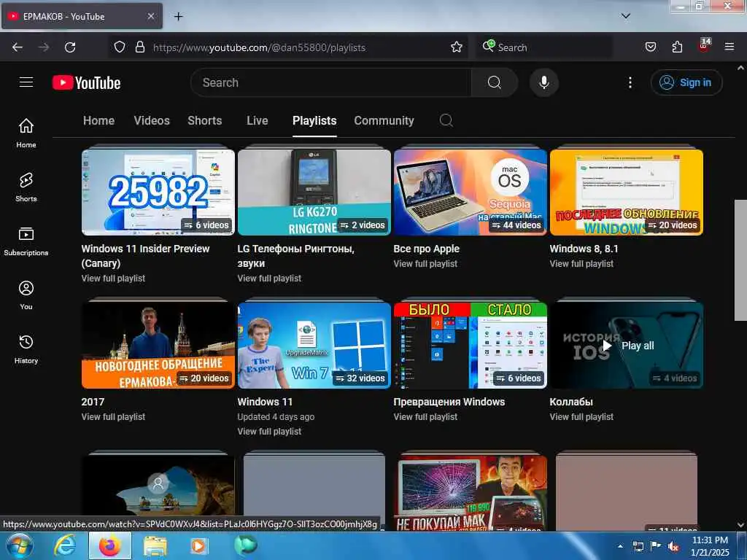View full playlist for Коллабы
The height and width of the screenshot is (560, 747).
(x=581, y=416)
